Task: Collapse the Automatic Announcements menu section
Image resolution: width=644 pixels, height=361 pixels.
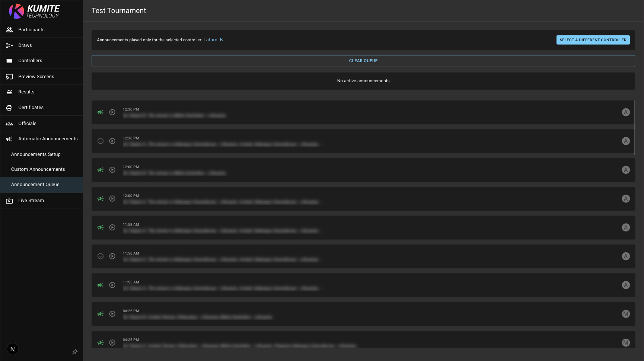Action: [x=42, y=139]
